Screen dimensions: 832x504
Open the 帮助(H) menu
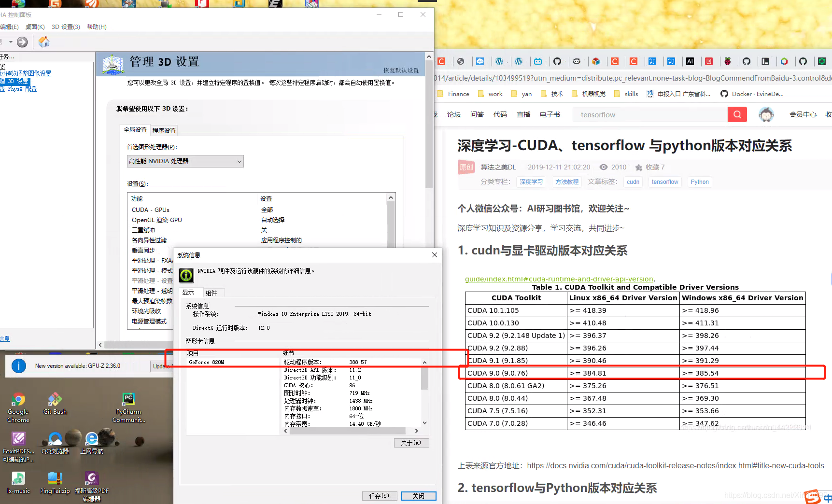click(97, 27)
